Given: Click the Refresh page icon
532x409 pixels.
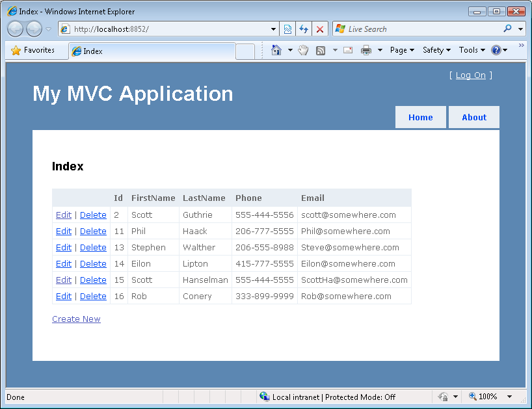Looking at the screenshot, I should pos(304,29).
